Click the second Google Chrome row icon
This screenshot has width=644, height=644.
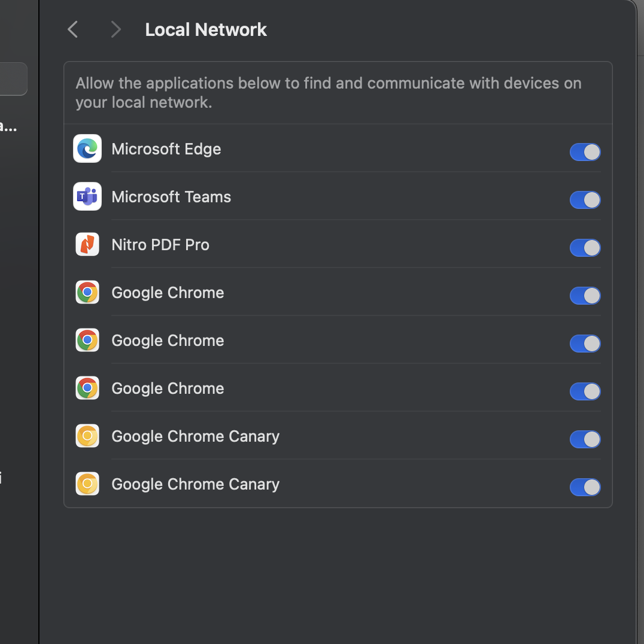pos(87,340)
